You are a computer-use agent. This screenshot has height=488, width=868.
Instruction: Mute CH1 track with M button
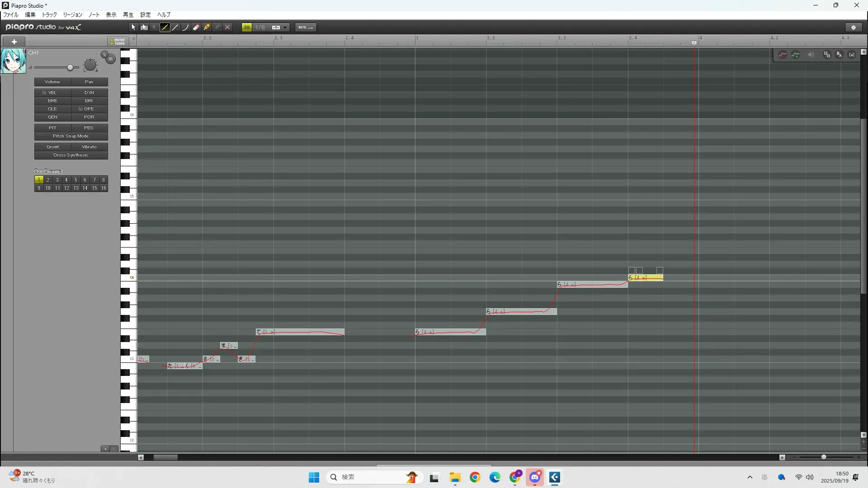[110, 59]
